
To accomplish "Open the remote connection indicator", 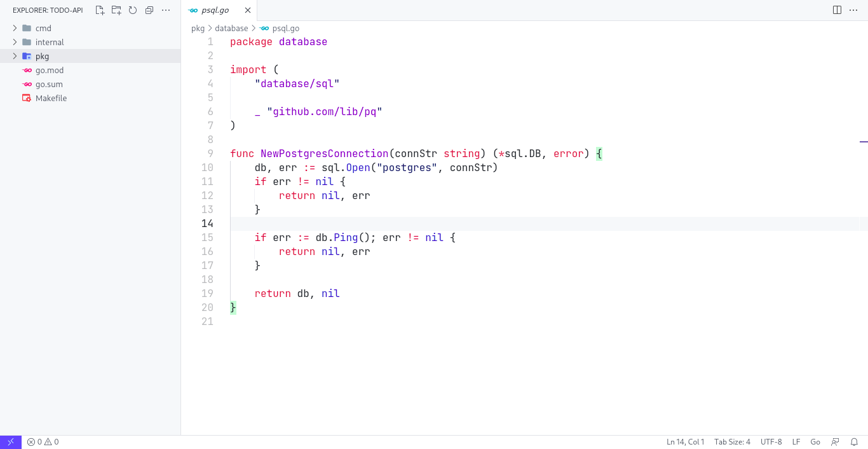I will click(x=10, y=441).
